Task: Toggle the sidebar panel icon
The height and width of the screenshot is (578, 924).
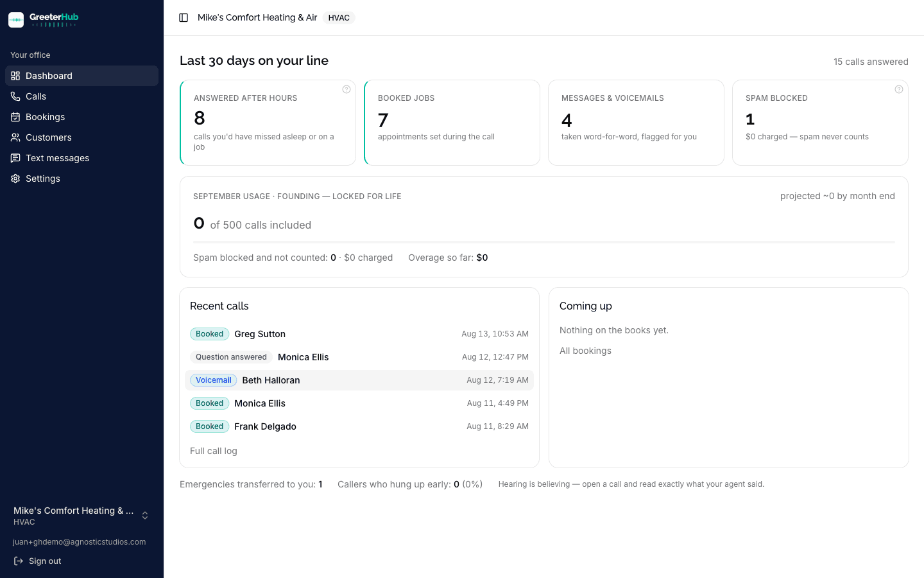Action: point(184,18)
